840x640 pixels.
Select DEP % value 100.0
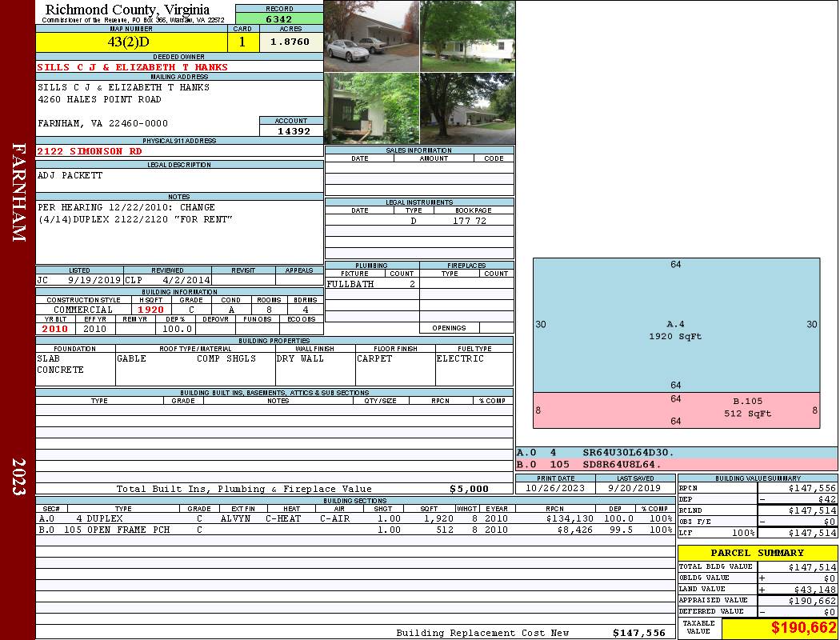(177, 329)
